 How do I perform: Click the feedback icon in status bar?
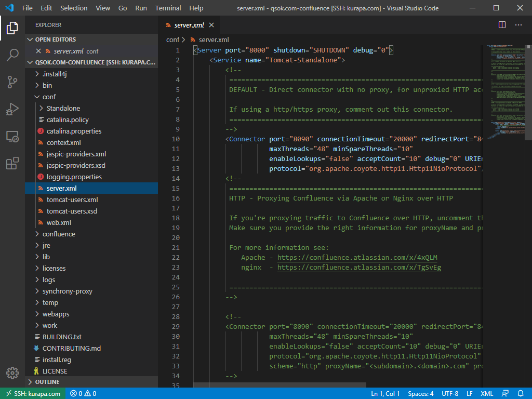(504, 393)
